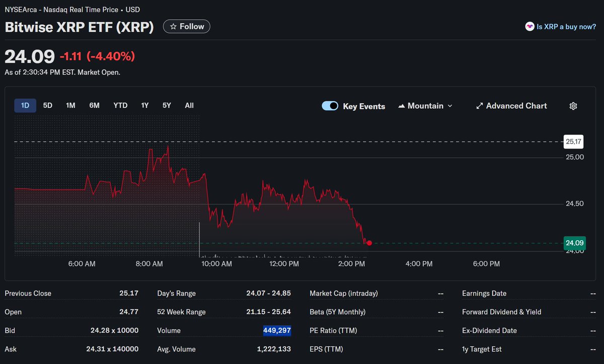
Task: Click the Market Cap (intraday) label
Action: 344,294
